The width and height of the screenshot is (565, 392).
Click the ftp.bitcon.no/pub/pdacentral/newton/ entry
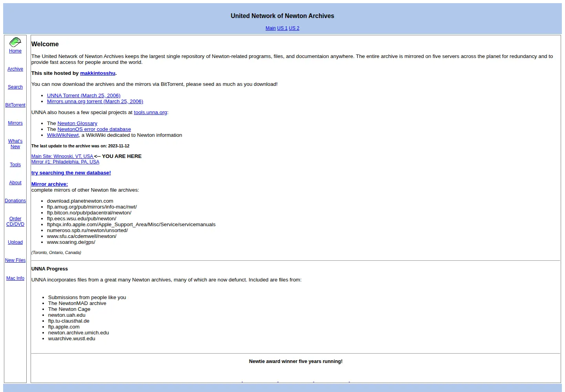[89, 213]
